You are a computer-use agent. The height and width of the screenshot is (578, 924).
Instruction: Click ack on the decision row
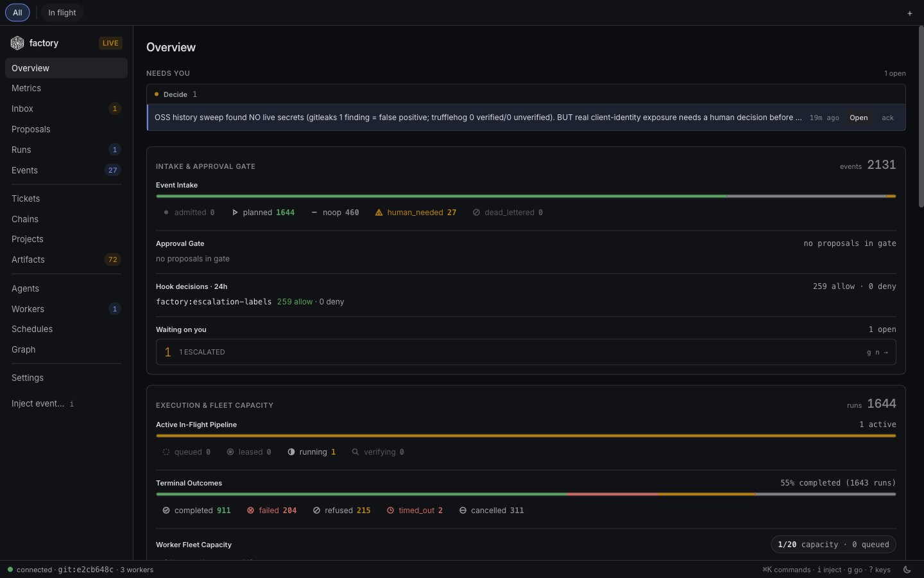[887, 118]
